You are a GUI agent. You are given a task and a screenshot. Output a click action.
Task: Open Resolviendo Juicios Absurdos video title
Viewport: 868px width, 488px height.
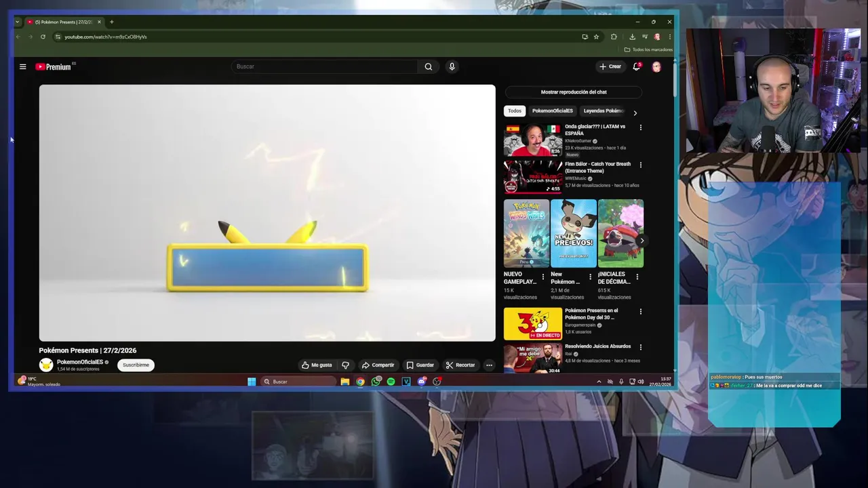point(597,346)
